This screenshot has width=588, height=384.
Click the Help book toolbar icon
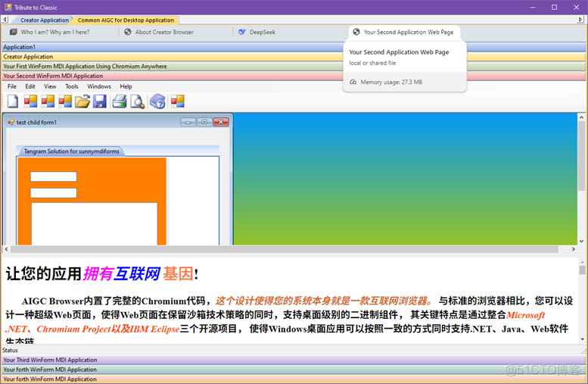click(157, 101)
